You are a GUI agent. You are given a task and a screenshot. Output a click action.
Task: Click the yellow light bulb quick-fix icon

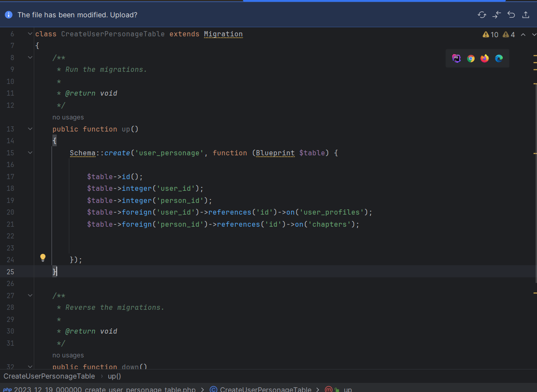43,258
